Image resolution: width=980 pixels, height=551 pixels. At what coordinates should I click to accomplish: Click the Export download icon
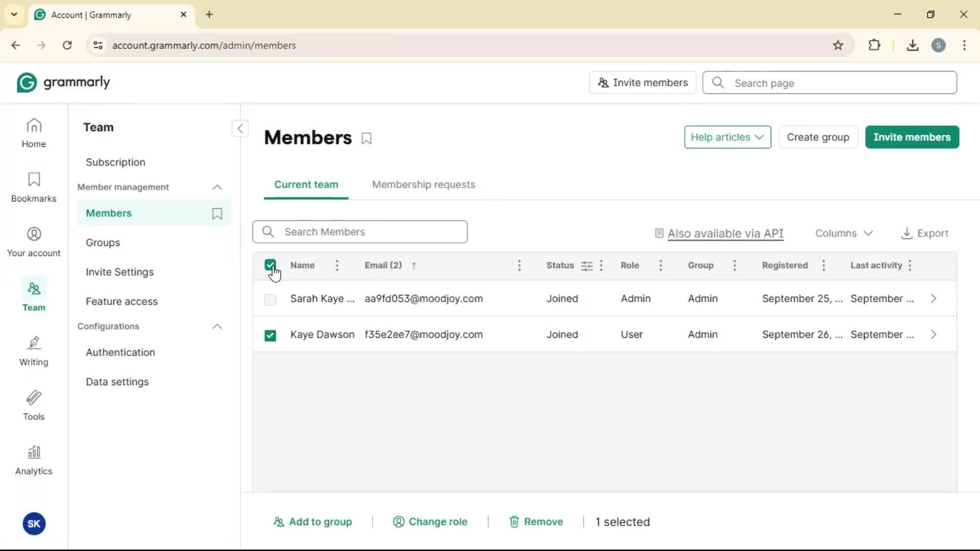coord(906,233)
